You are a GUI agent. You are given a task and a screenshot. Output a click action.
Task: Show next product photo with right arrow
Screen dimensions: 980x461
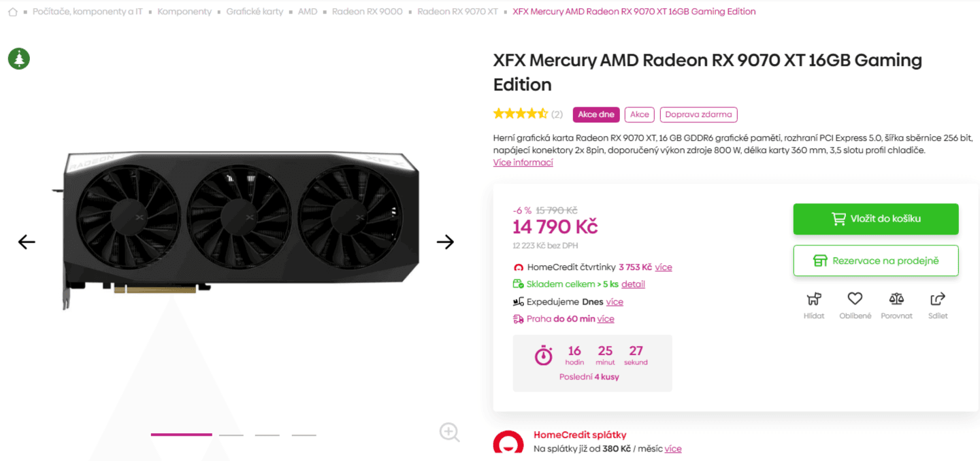446,241
